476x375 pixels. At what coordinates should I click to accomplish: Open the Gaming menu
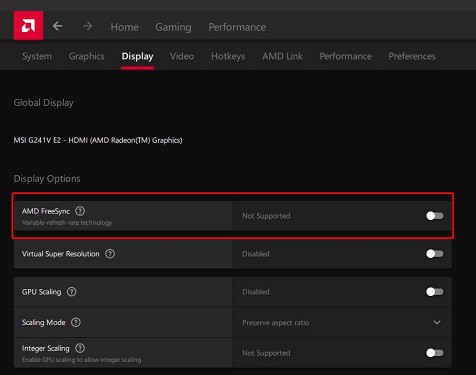tap(173, 27)
